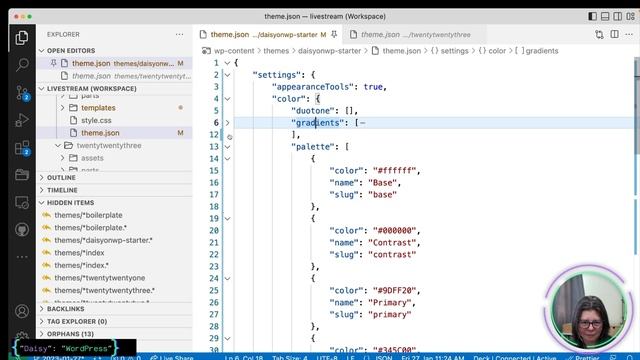Screen dimensions: 640x360
Task: Collapse the Open Editors section
Action: coord(42,51)
